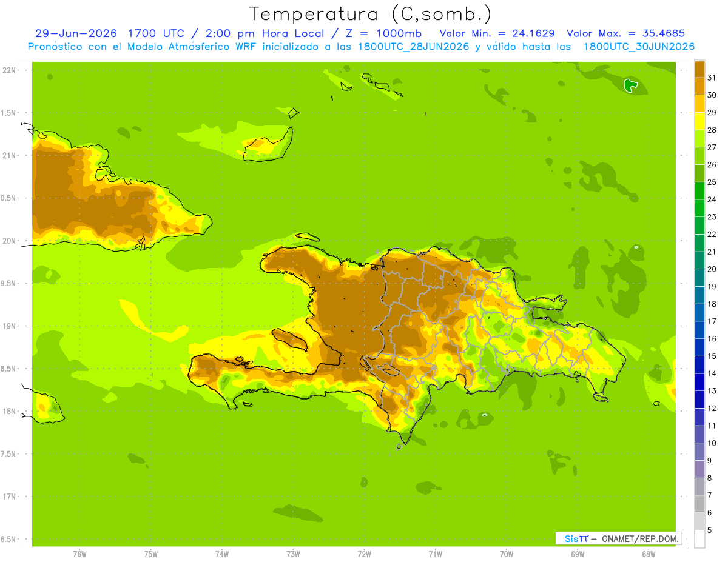728x562 pixels.
Task: Click the '69W' longitude axis label
Action: click(x=578, y=554)
